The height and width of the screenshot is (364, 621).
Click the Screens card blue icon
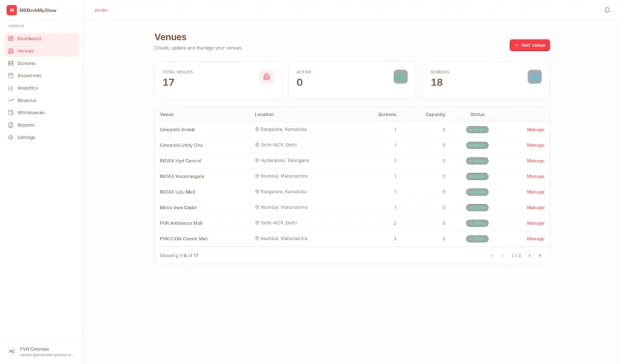click(x=535, y=77)
